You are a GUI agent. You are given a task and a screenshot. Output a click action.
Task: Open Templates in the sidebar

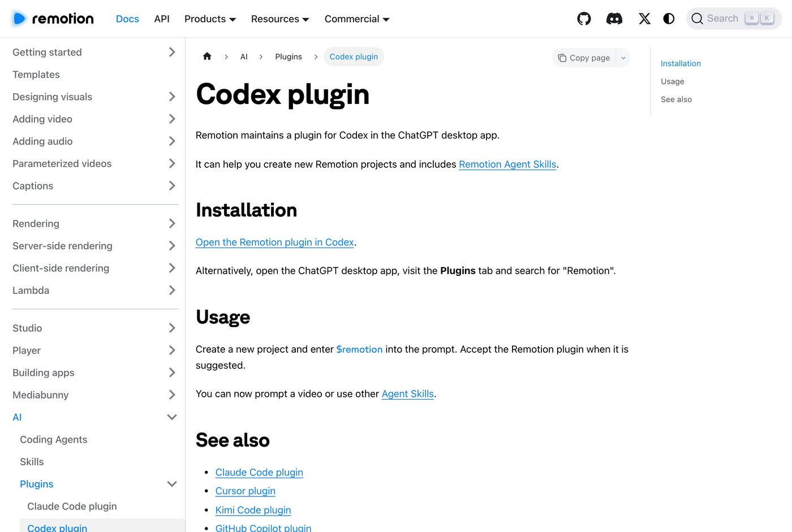coord(36,75)
